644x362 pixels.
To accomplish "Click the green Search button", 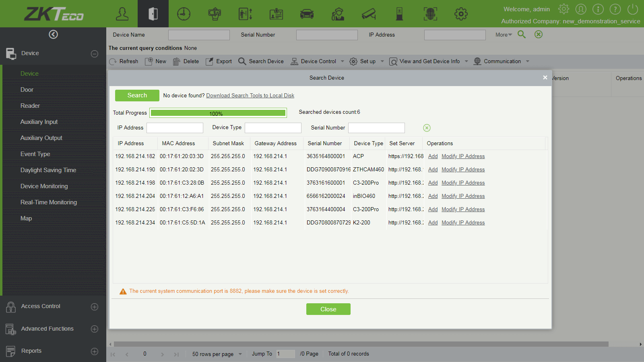I will click(137, 95).
